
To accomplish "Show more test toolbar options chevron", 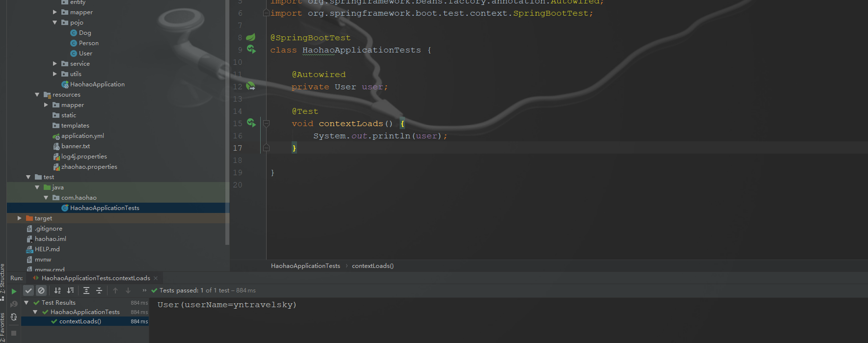I will [x=144, y=290].
